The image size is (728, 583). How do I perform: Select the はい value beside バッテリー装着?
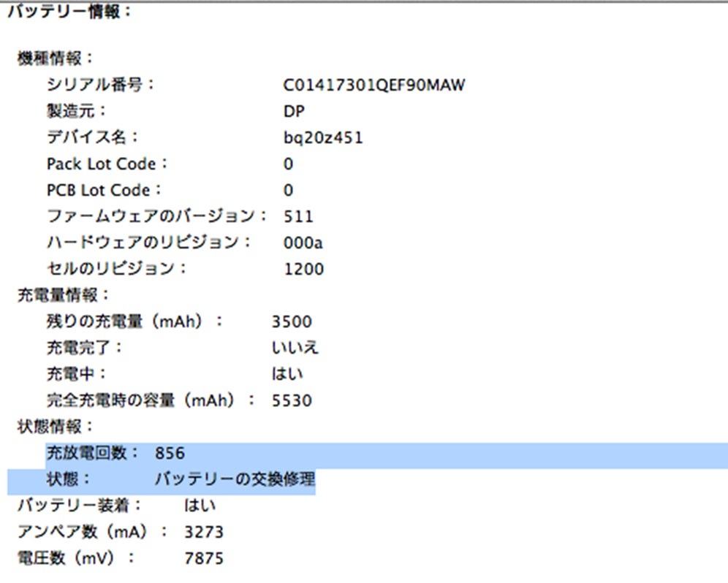tap(200, 506)
